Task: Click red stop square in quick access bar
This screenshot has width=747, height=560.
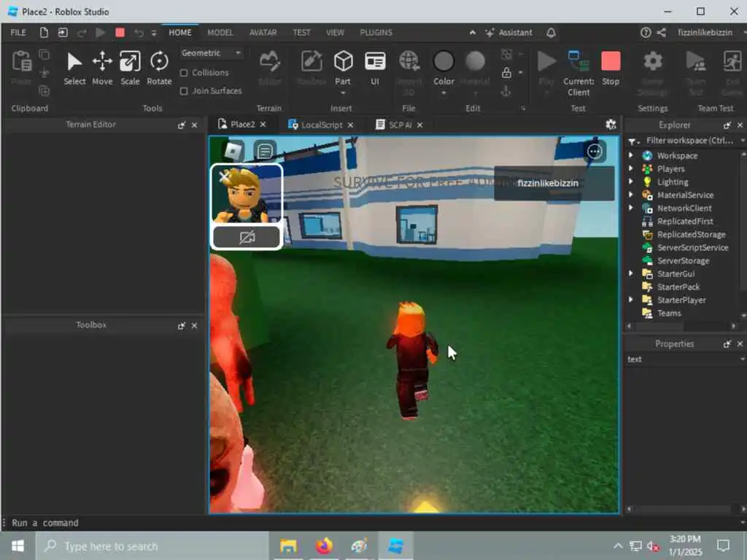Action: click(x=120, y=32)
